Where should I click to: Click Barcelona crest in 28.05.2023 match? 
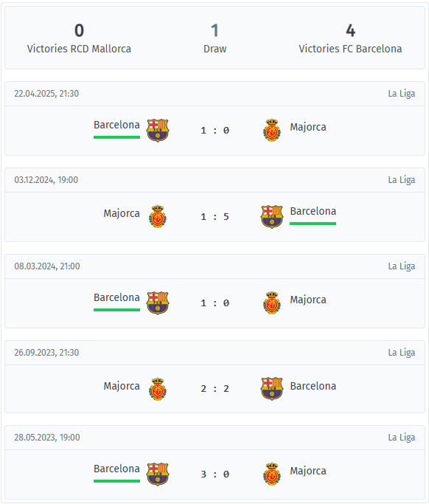[158, 474]
